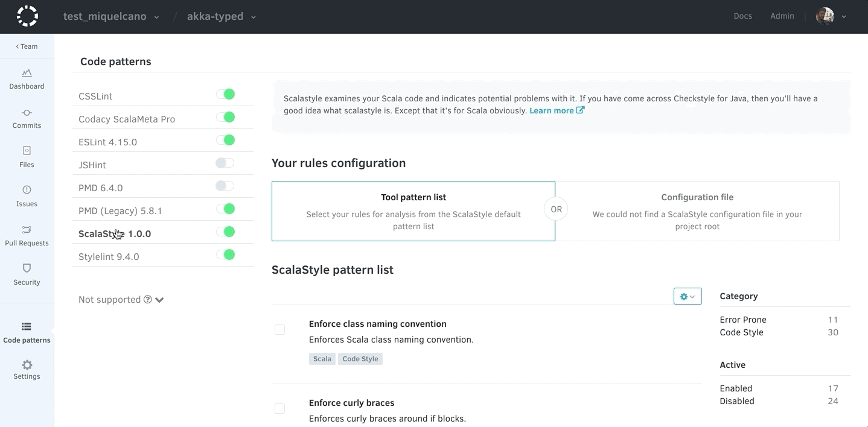This screenshot has height=427, width=868.
Task: Click the ScalaStyle pattern list heading
Action: 333,270
